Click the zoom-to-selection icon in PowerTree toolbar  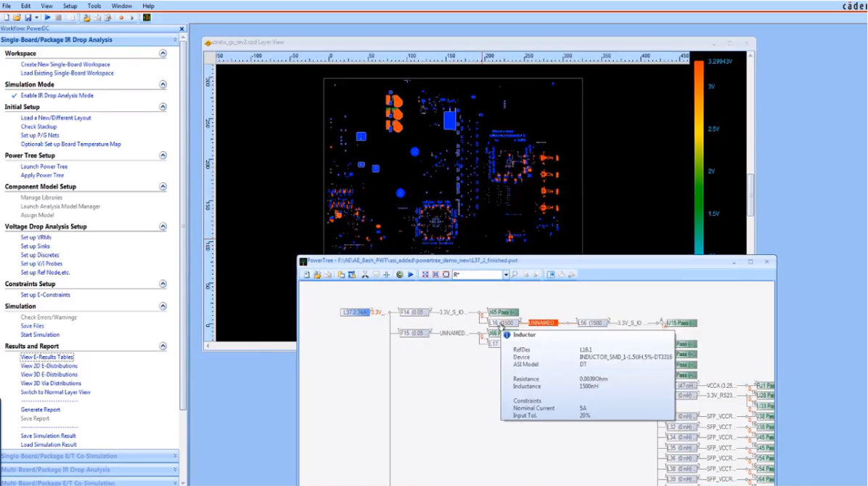(435, 275)
